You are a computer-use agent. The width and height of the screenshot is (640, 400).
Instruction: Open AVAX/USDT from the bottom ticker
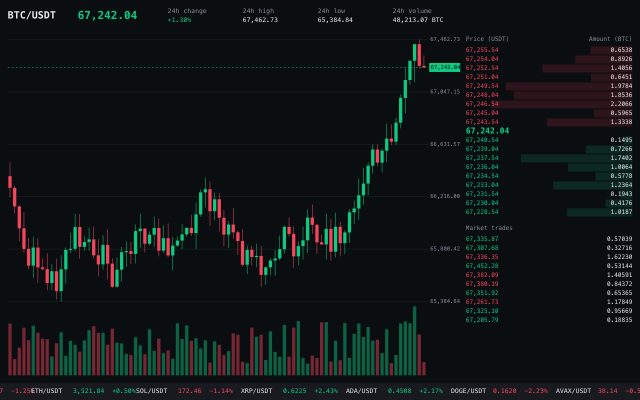(x=573, y=391)
